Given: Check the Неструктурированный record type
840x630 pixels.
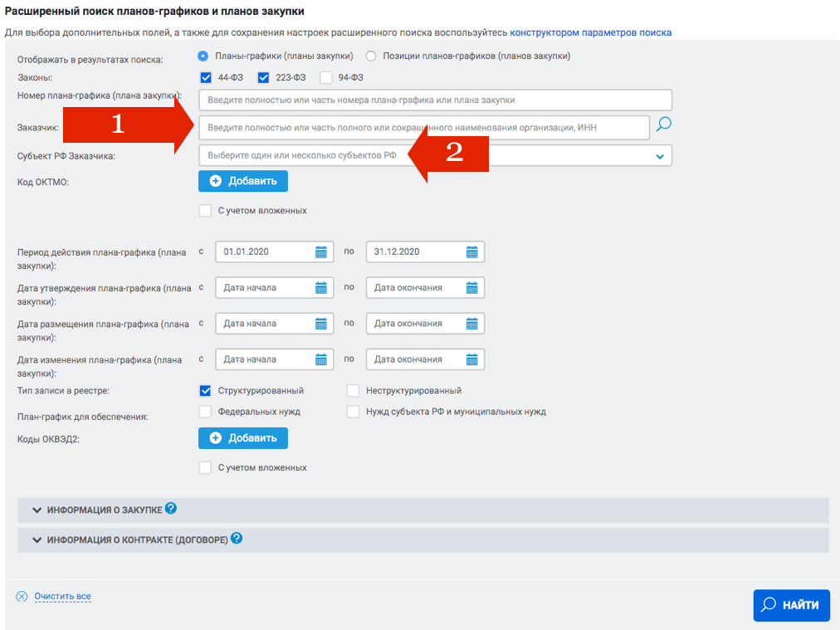Looking at the screenshot, I should pos(353,390).
